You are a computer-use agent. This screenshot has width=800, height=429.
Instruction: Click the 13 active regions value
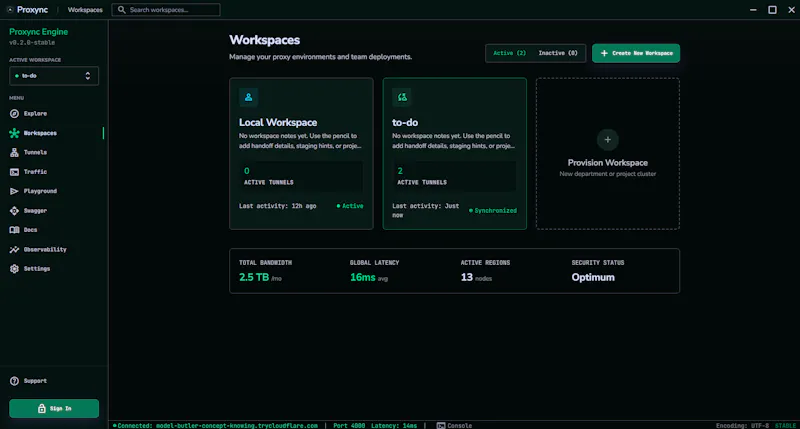coord(466,277)
